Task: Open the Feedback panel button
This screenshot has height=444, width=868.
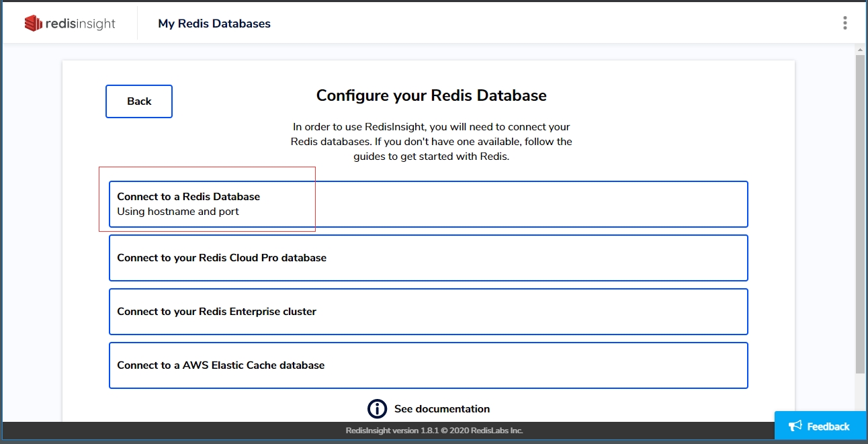Action: tap(820, 427)
